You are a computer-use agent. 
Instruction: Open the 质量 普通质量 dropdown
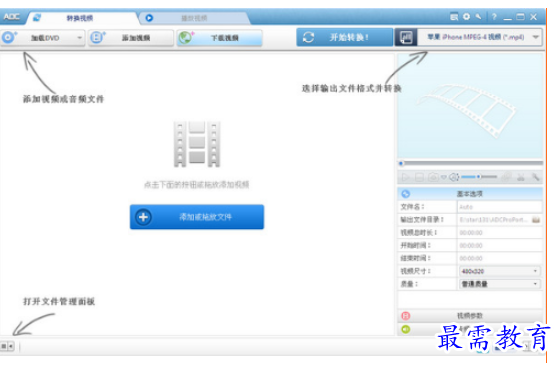pyautogui.click(x=500, y=284)
